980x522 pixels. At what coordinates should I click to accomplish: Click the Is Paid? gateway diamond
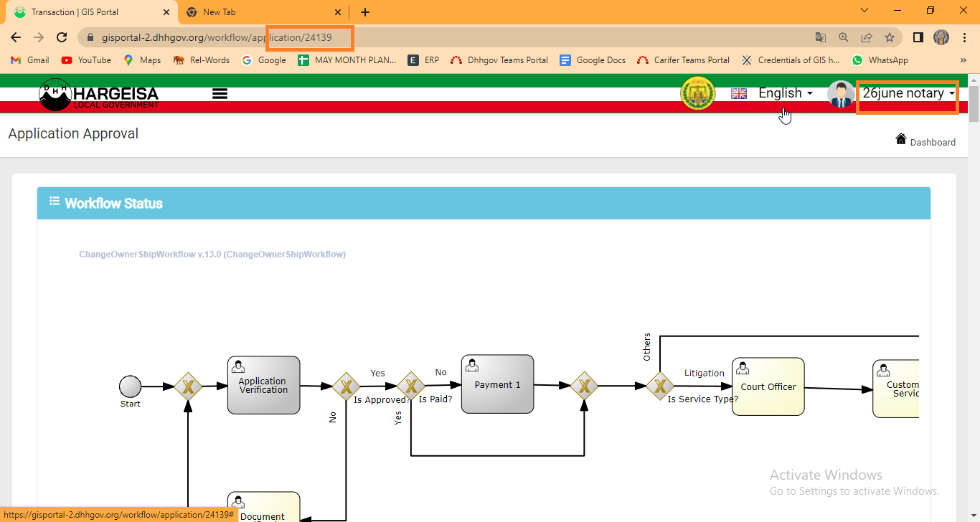[x=411, y=386]
